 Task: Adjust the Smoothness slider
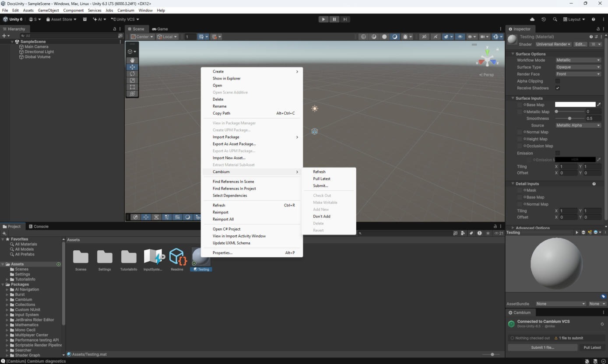point(569,119)
